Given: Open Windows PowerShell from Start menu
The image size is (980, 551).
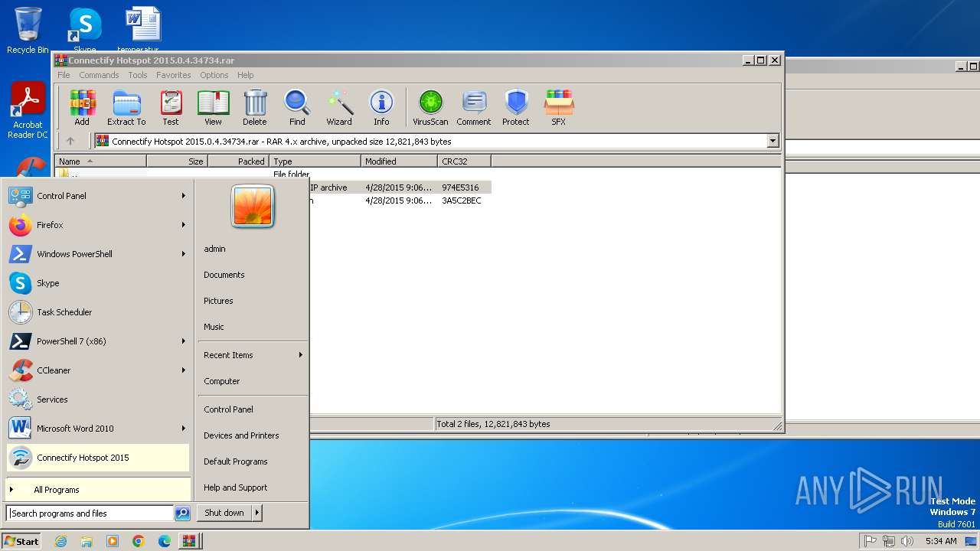Looking at the screenshot, I should coord(97,254).
